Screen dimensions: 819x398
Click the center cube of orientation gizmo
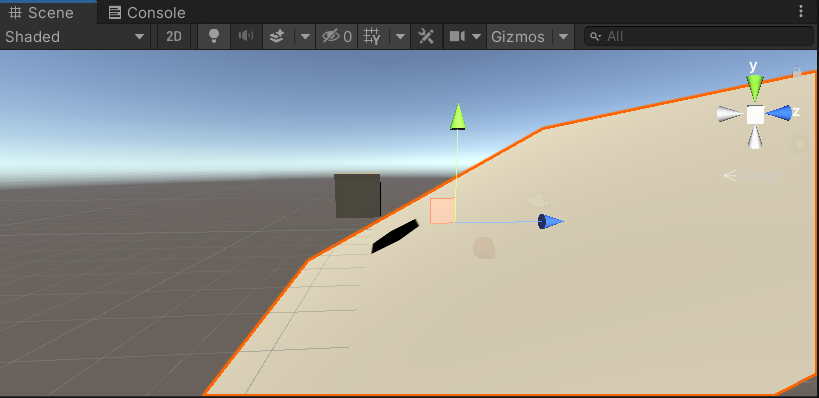pos(755,114)
